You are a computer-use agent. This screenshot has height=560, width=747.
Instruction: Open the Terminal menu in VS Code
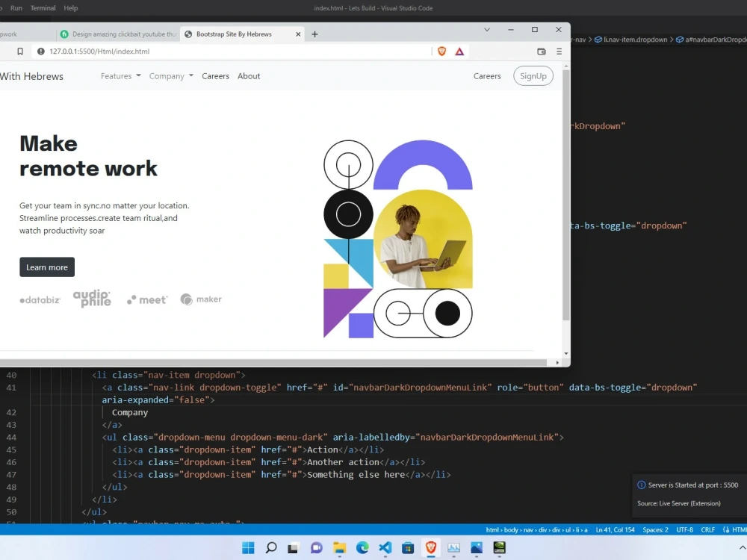click(x=43, y=8)
